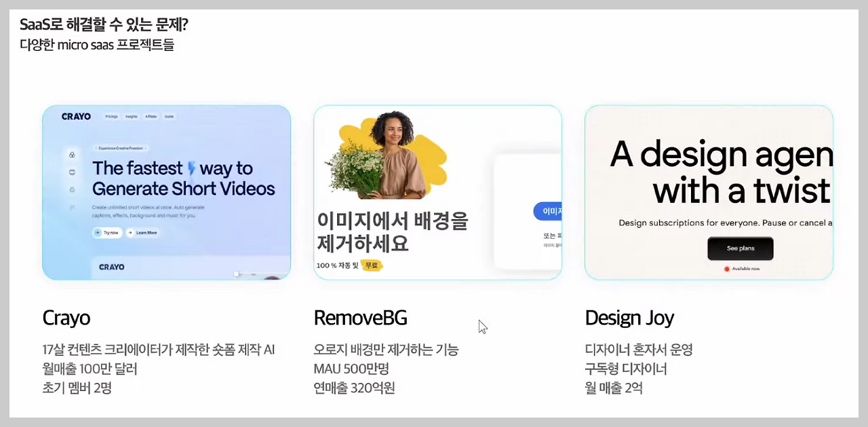Open the Guide nav item in Crayo card
868x427 pixels.
point(169,117)
